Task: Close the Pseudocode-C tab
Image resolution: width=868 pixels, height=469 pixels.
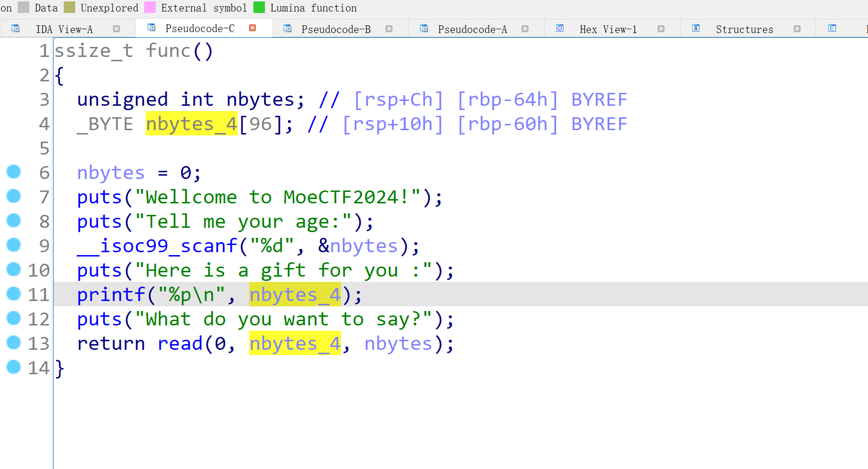Action: (x=252, y=28)
